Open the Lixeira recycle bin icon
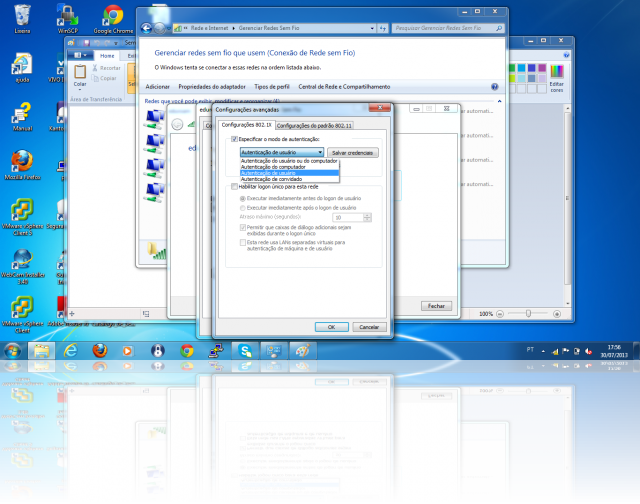The image size is (640, 504). [22, 18]
